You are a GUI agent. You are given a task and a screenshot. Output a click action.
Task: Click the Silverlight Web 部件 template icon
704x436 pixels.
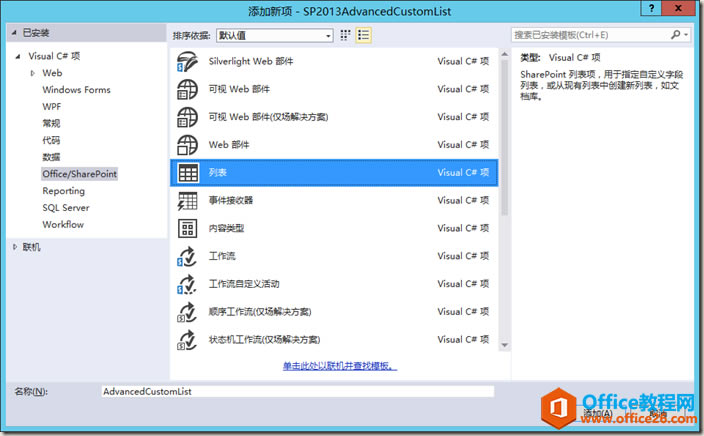[x=187, y=62]
